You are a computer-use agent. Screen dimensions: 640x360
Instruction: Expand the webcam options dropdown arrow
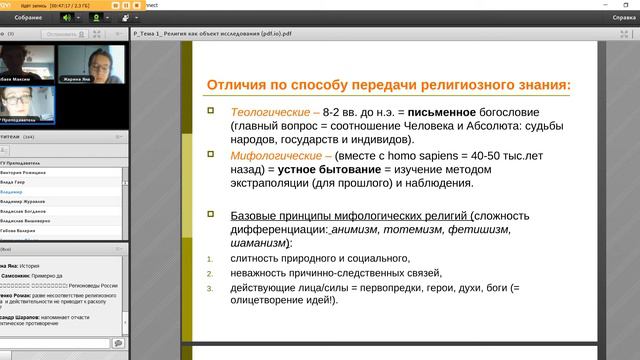point(107,18)
